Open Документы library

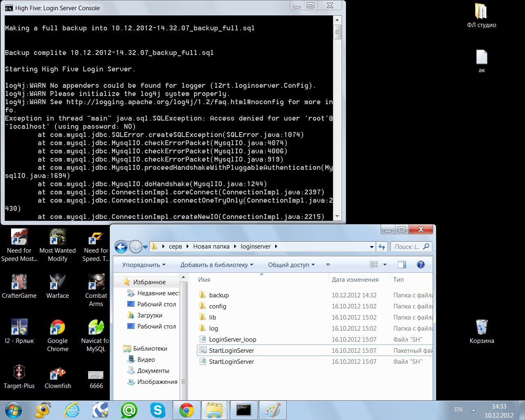153,371
